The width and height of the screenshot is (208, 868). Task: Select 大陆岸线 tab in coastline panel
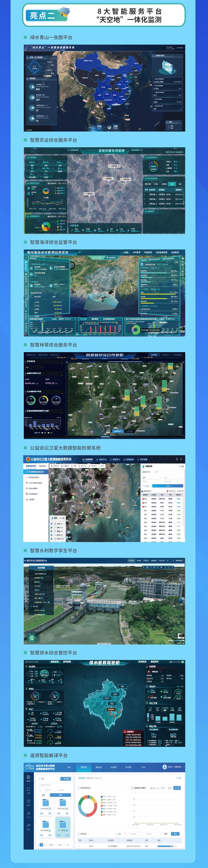point(143,260)
